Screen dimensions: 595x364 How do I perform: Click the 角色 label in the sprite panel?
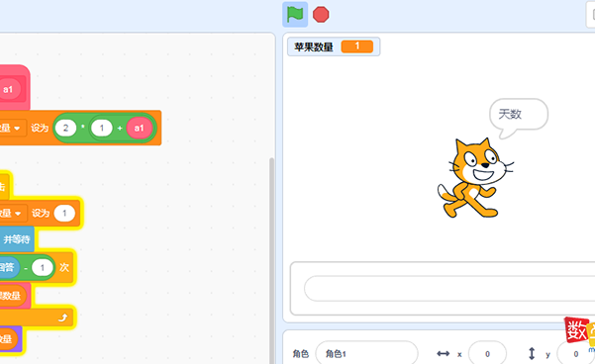pos(301,354)
